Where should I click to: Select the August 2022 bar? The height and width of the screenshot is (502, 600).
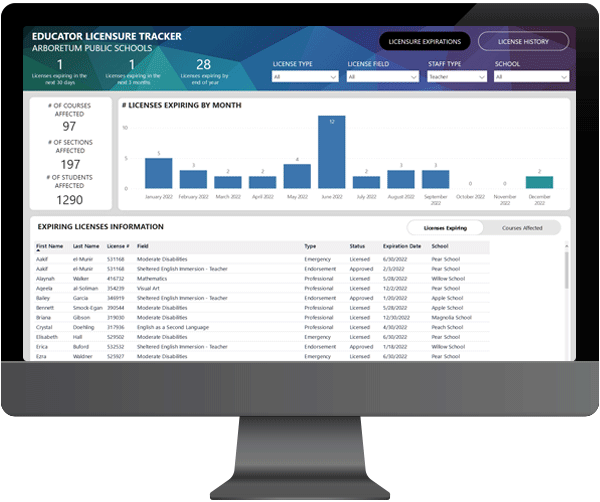(401, 179)
